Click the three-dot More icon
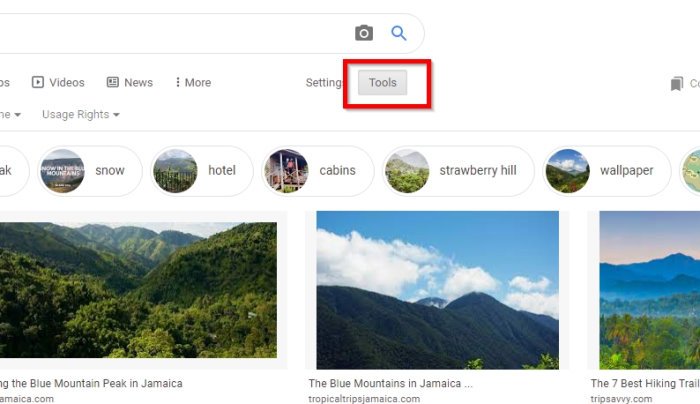 click(178, 82)
